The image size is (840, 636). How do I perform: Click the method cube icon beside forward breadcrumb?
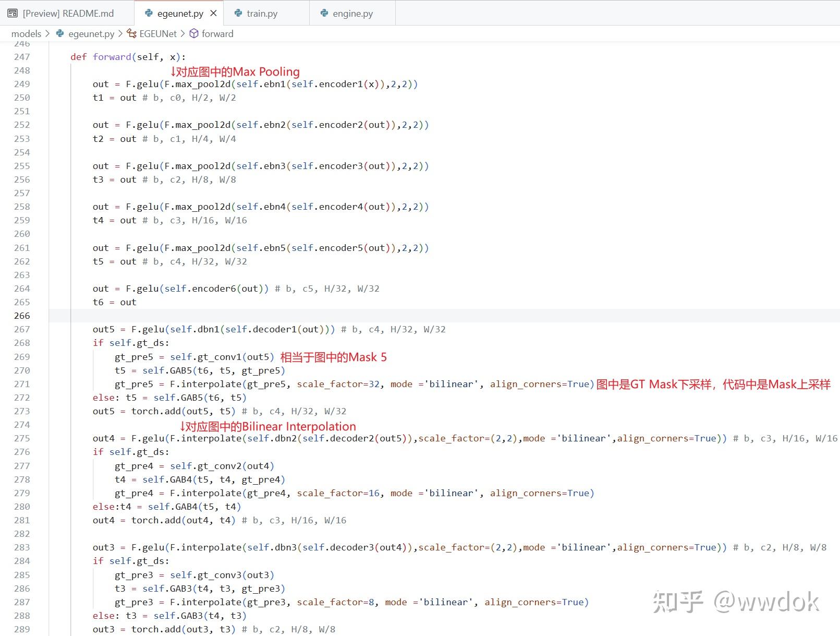point(194,33)
